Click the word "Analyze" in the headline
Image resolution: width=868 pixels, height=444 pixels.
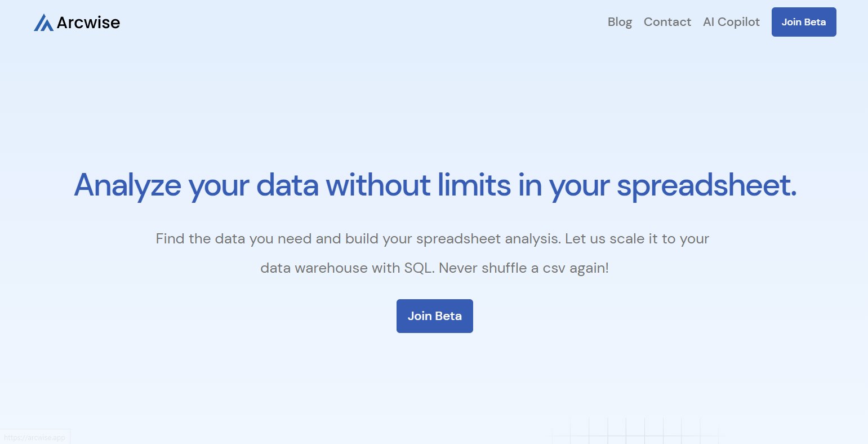127,185
